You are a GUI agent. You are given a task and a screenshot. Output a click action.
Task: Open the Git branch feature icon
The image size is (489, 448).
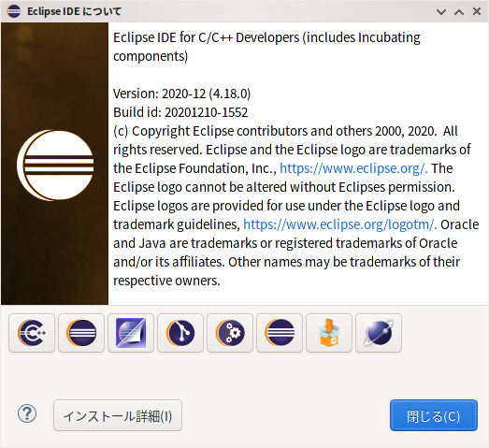tap(180, 333)
